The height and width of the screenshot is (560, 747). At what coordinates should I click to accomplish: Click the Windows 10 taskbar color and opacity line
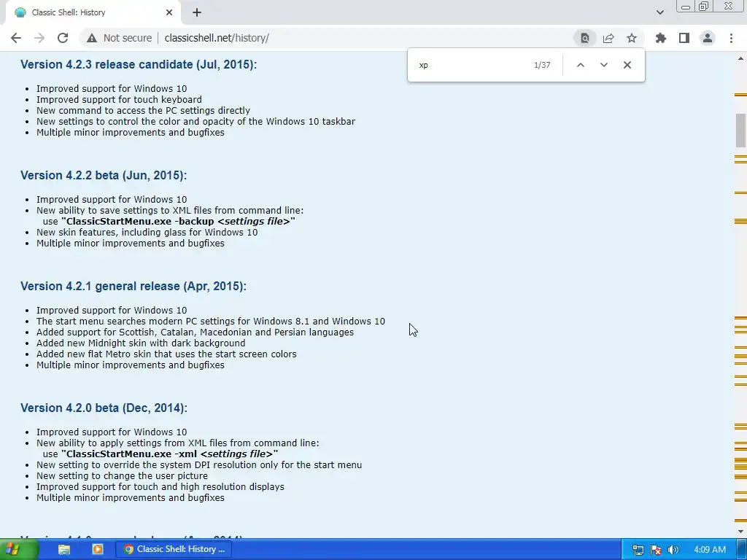[x=196, y=122]
